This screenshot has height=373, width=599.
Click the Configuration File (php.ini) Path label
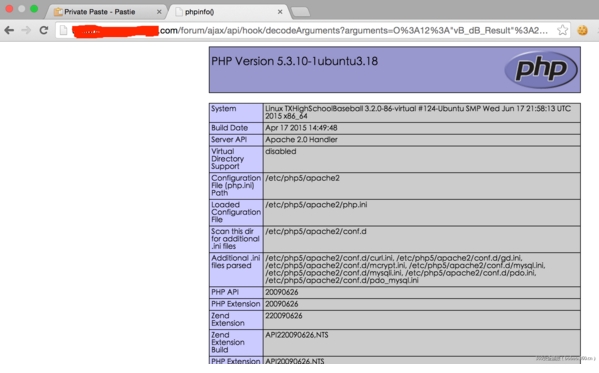236,185
